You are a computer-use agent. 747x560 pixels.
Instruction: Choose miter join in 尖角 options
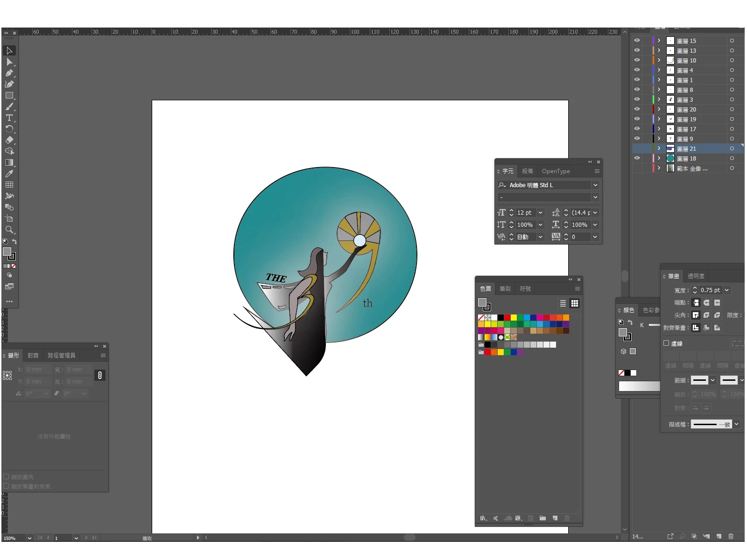(x=696, y=315)
